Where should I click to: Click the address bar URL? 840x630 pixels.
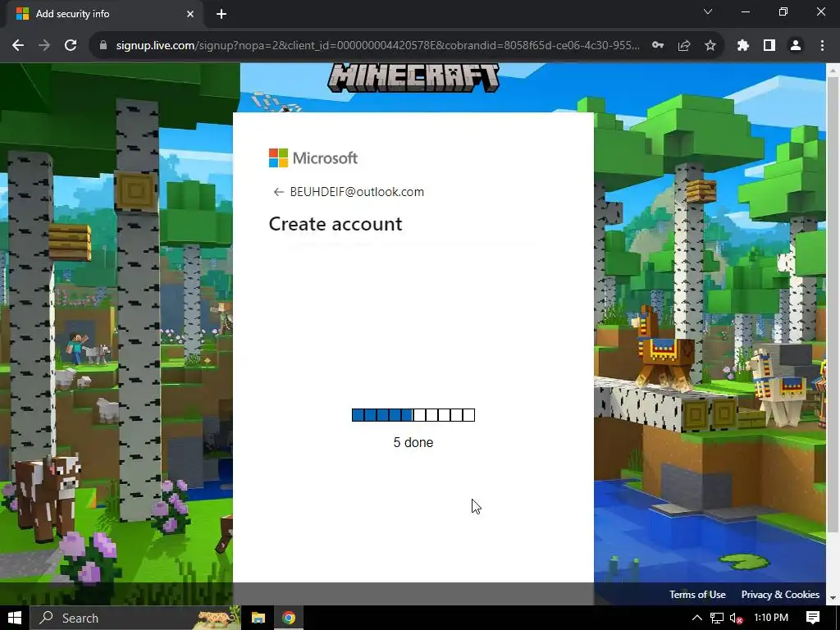377,46
